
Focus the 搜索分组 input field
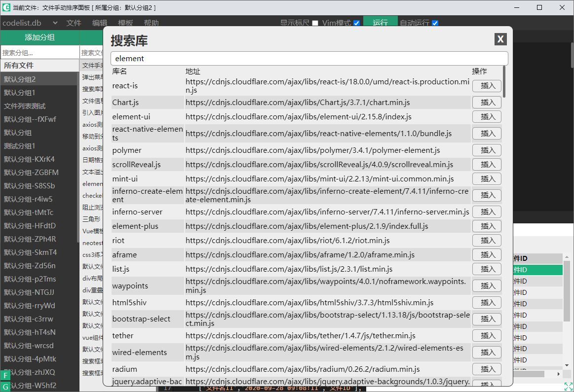40,53
